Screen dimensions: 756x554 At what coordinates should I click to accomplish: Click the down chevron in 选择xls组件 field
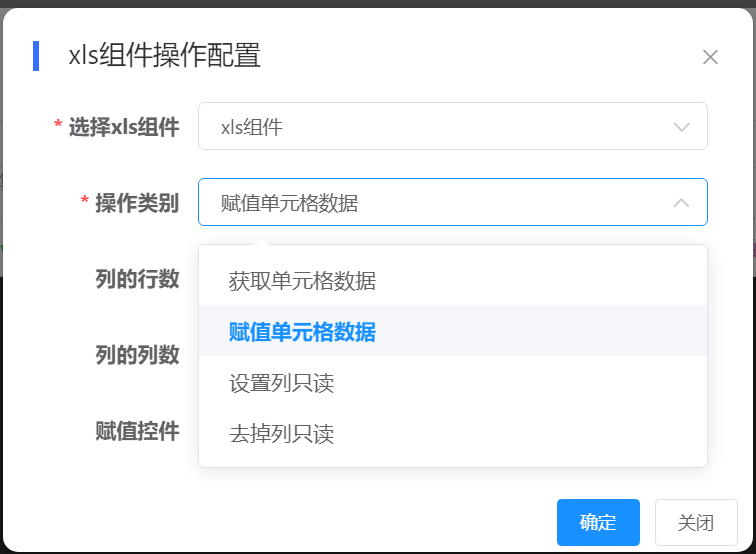[x=682, y=127]
